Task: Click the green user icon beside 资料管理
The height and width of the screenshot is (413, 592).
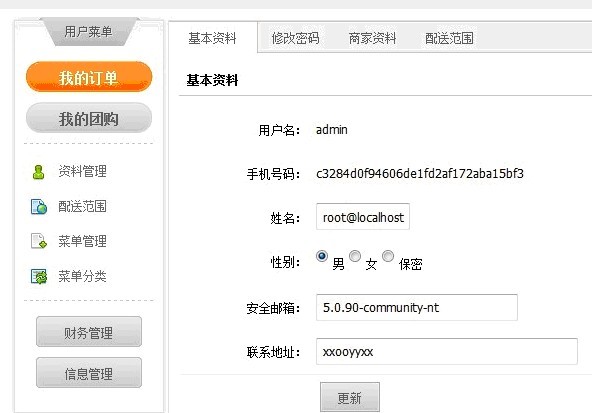Action: [x=38, y=172]
